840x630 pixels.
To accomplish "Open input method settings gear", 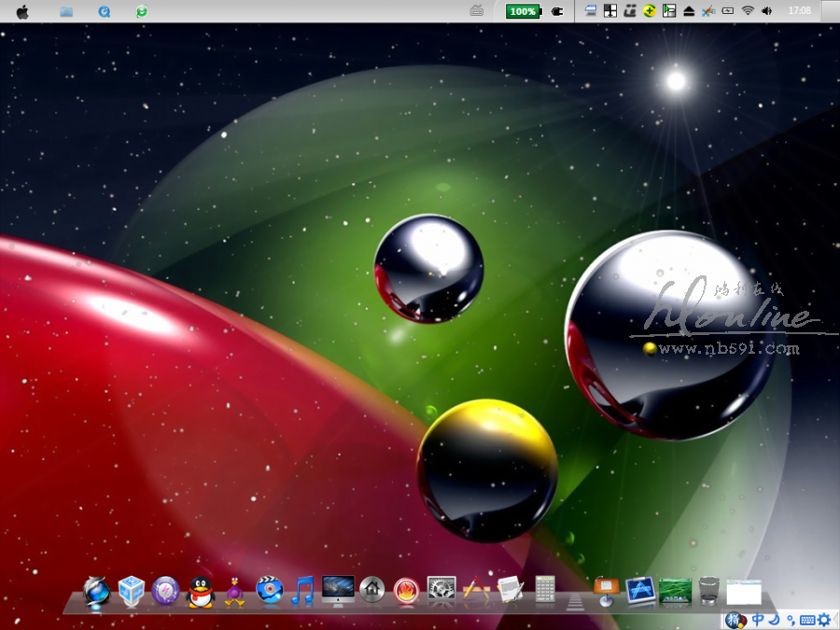I will tap(823, 620).
